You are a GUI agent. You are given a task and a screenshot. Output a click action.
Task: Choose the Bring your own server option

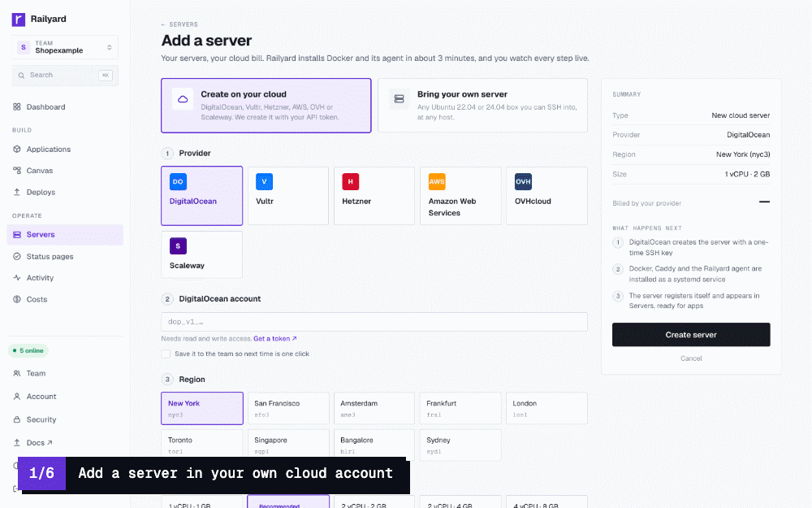click(482, 106)
